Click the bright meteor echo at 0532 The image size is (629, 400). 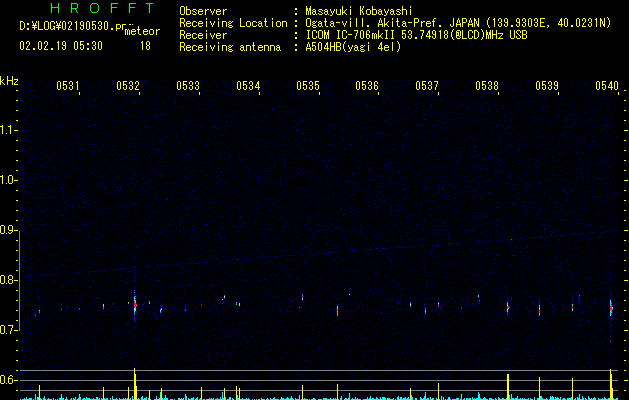[135, 305]
